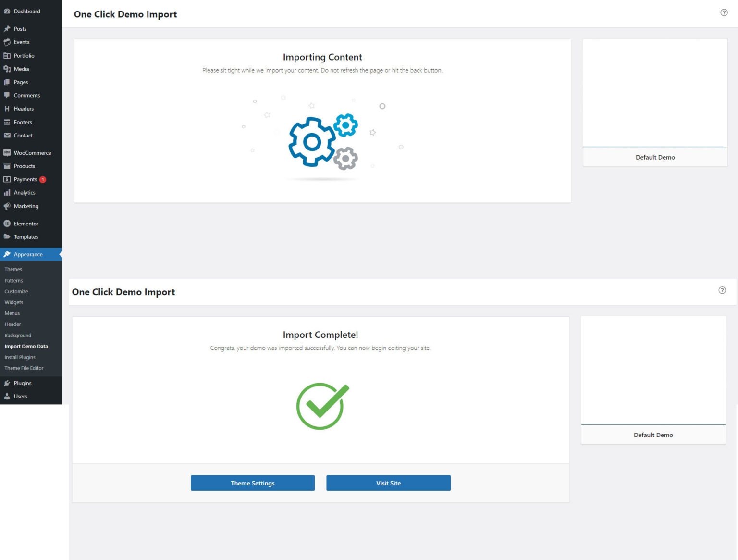738x560 pixels.
Task: Click the Posts pushpin icon
Action: tap(7, 29)
